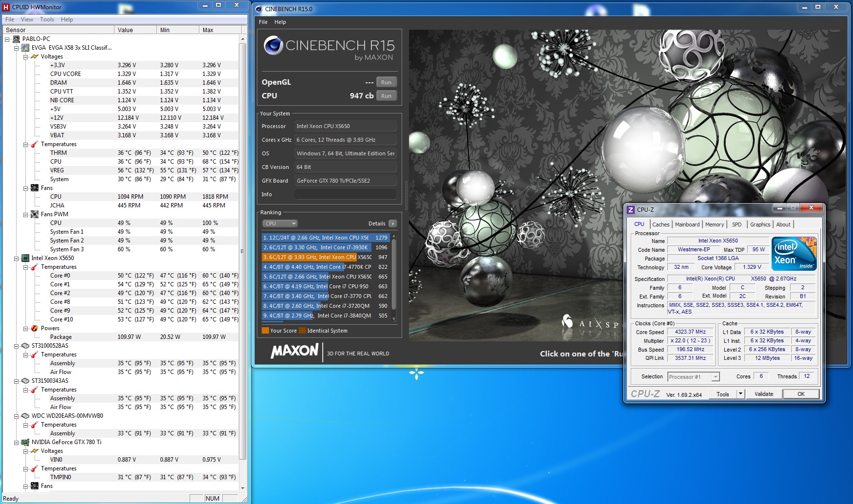Click the empty Info text field
853x504 pixels.
click(345, 194)
